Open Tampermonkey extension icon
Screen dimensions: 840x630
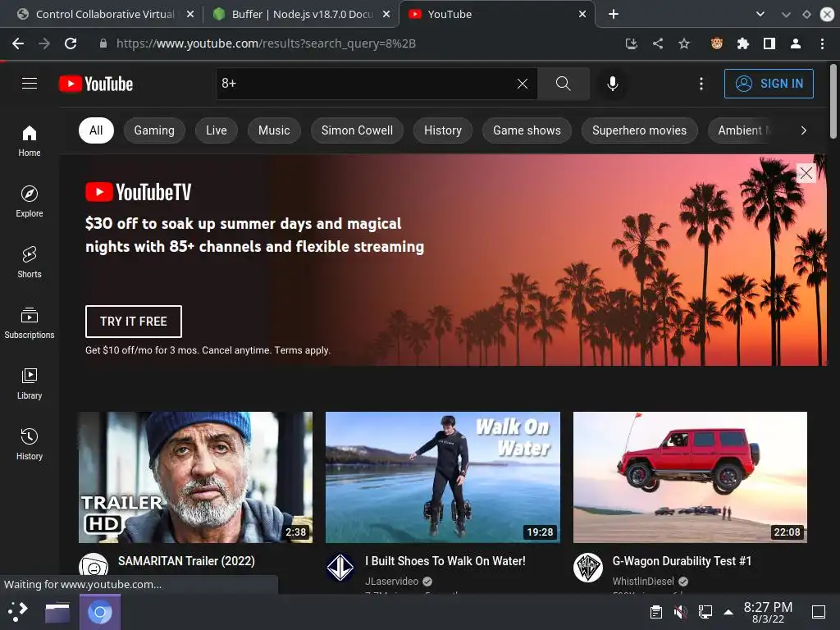click(717, 43)
